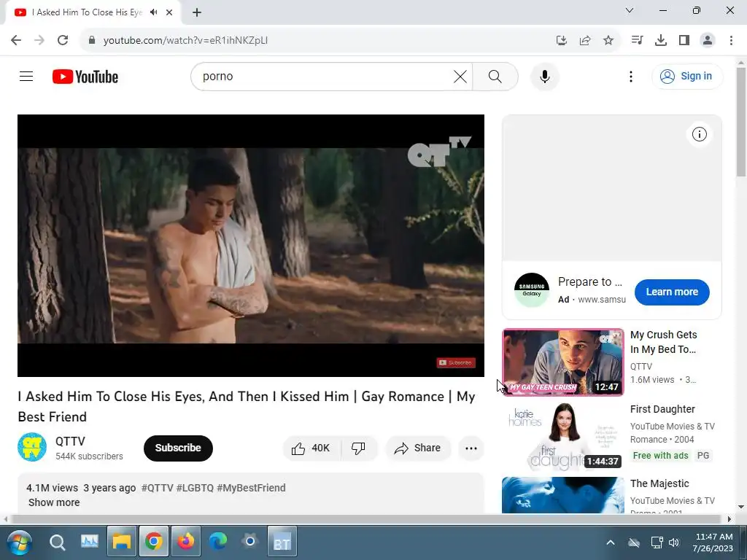Viewport: 747px width, 560px height.
Task: Expand description with Show more
Action: tap(54, 502)
